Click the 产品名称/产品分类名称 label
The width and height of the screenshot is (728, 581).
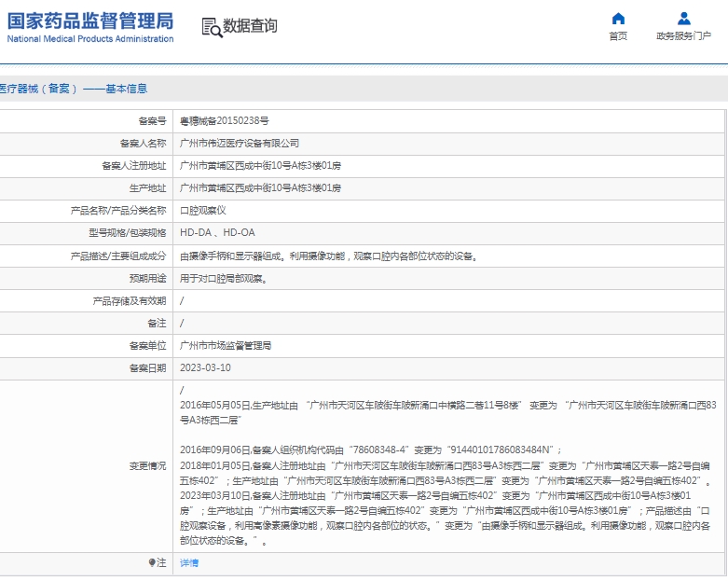click(118, 211)
